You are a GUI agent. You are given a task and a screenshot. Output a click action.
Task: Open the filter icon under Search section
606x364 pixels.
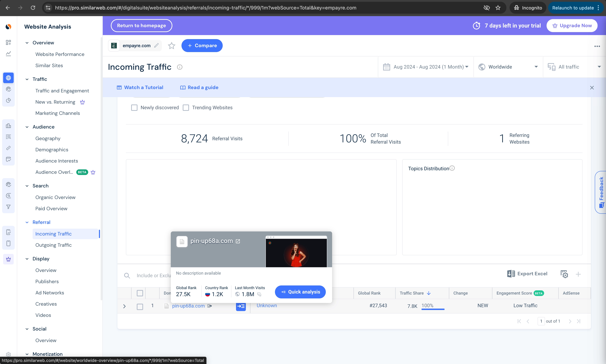pyautogui.click(x=8, y=207)
